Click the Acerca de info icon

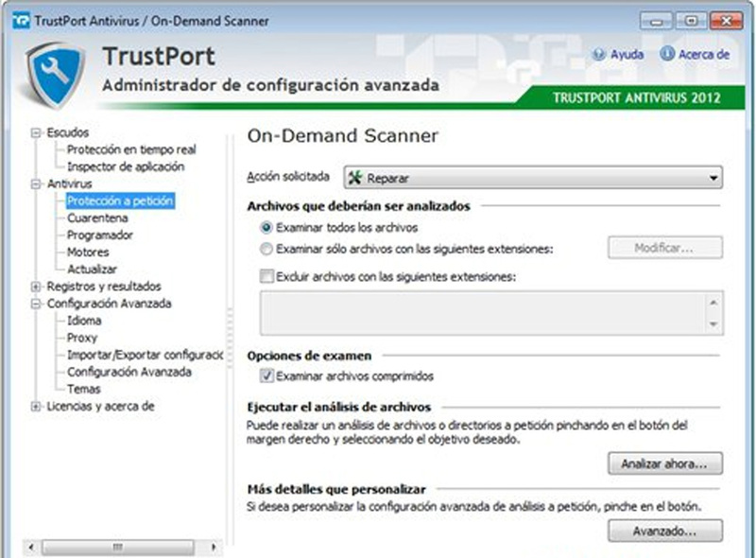coord(667,54)
